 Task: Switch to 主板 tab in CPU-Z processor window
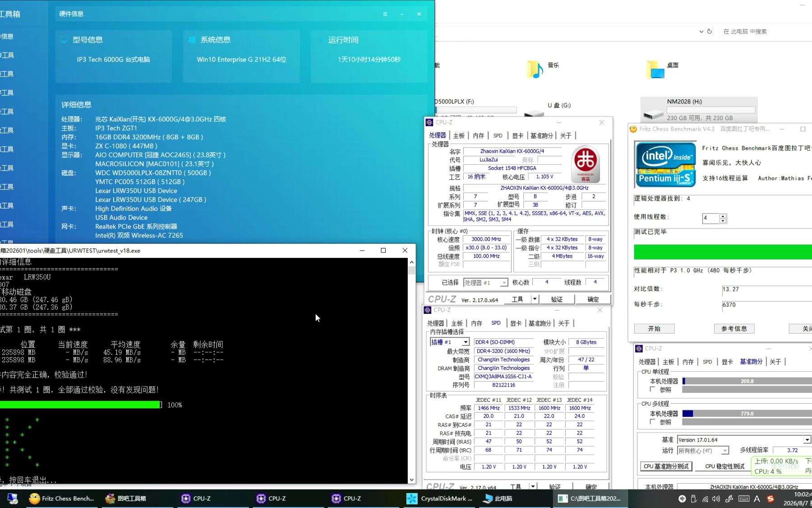[x=459, y=135]
